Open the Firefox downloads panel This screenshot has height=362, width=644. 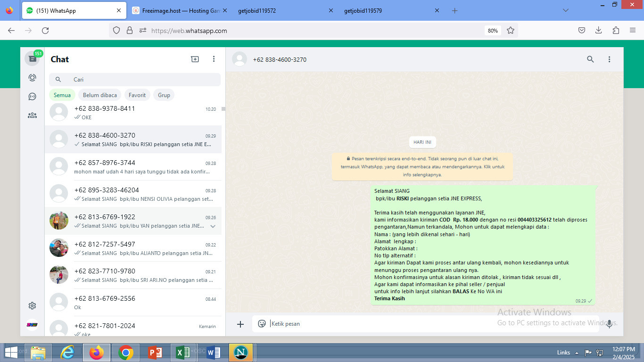(598, 31)
